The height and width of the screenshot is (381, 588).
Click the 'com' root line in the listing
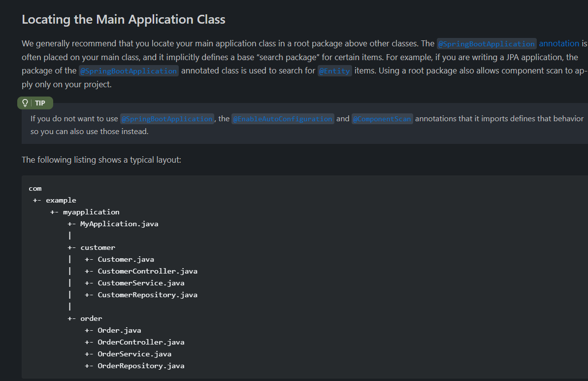point(35,188)
